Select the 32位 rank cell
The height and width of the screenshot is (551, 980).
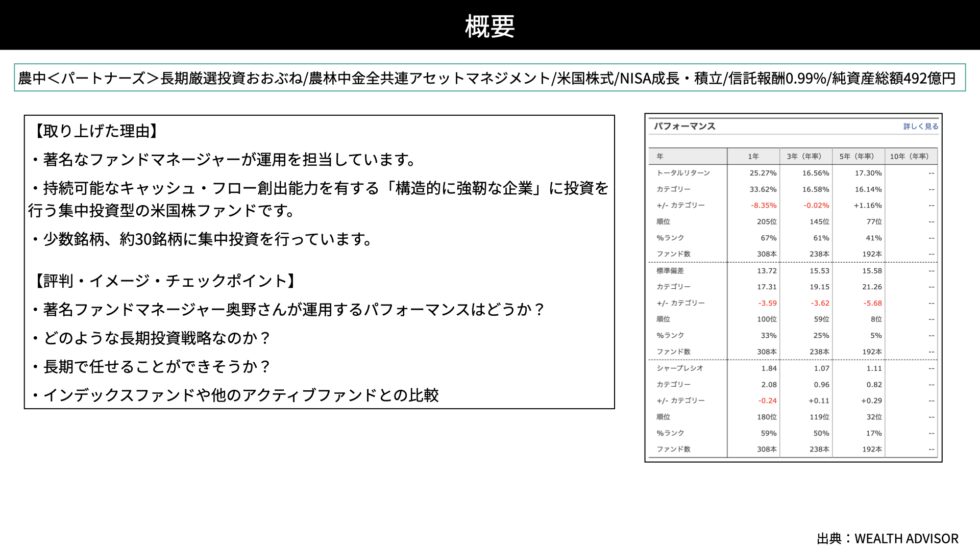(874, 417)
